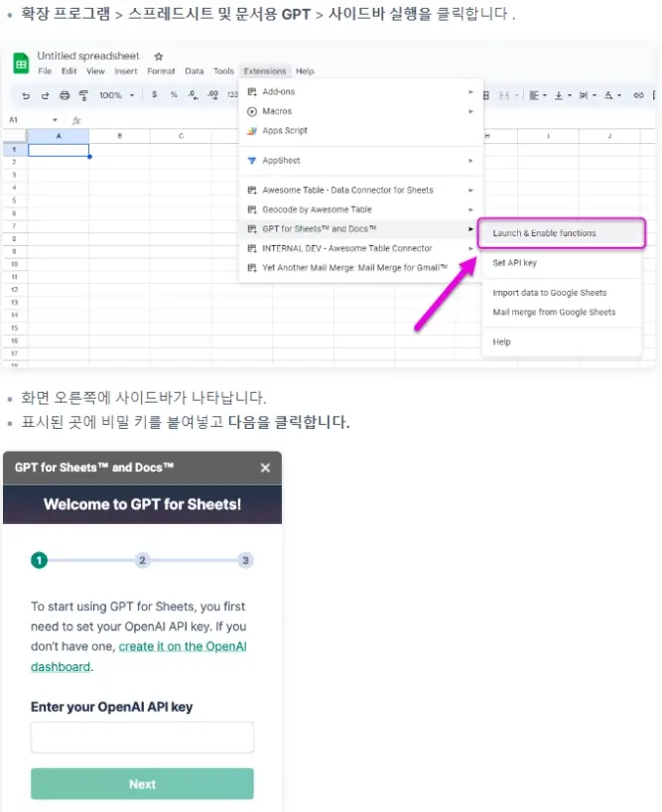Click the Add-ons menu entry icon
Image resolution: width=662 pixels, height=812 pixels.
[252, 91]
